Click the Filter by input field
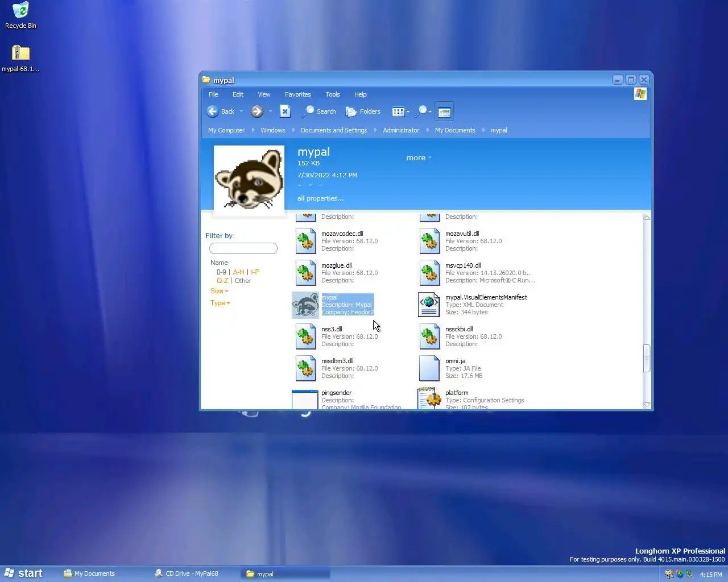This screenshot has height=582, width=728. [x=243, y=248]
